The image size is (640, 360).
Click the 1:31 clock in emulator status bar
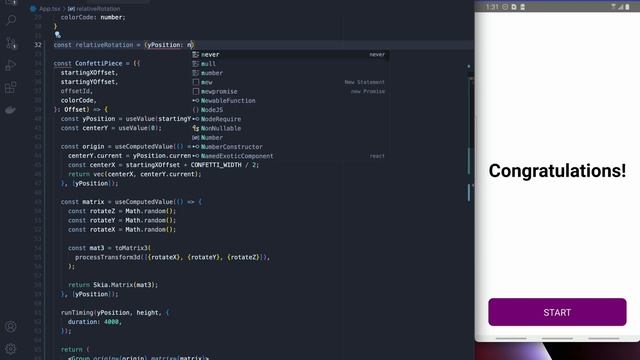coord(492,7)
